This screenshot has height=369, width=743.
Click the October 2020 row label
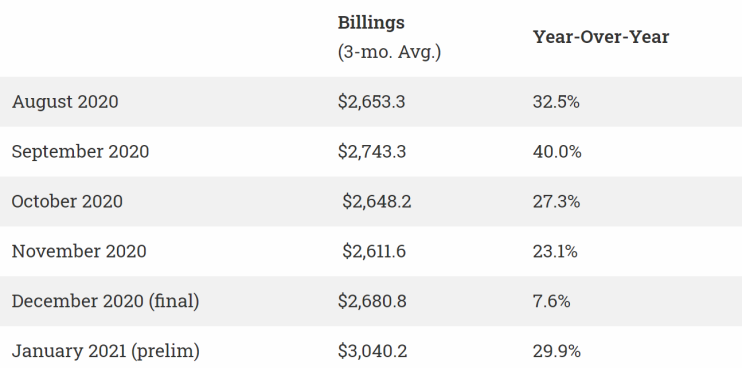[x=67, y=201]
